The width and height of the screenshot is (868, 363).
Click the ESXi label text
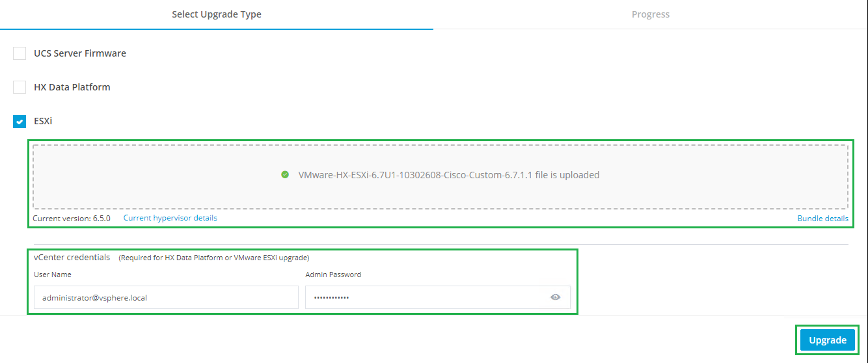(x=43, y=121)
